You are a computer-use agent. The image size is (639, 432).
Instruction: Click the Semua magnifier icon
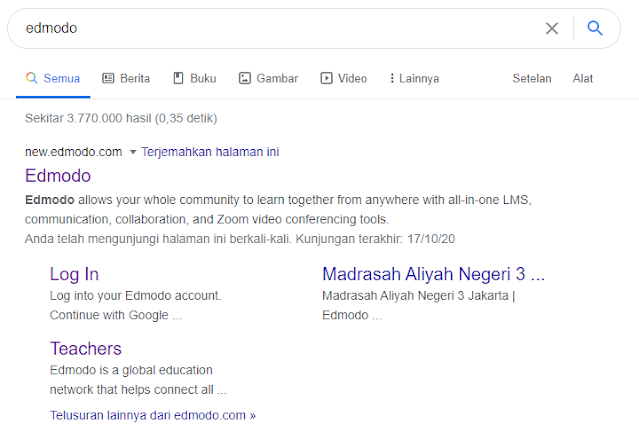pyautogui.click(x=31, y=77)
